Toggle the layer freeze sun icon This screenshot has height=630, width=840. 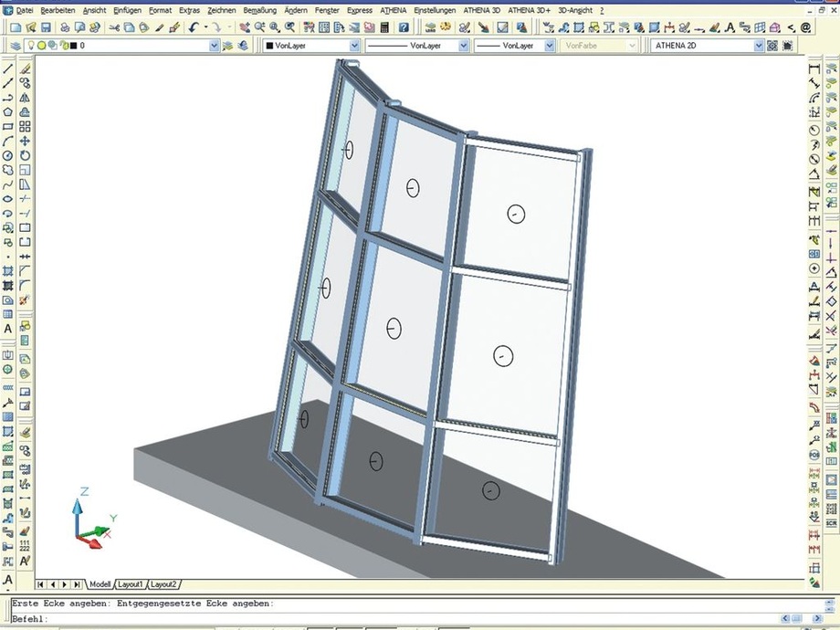(41, 45)
